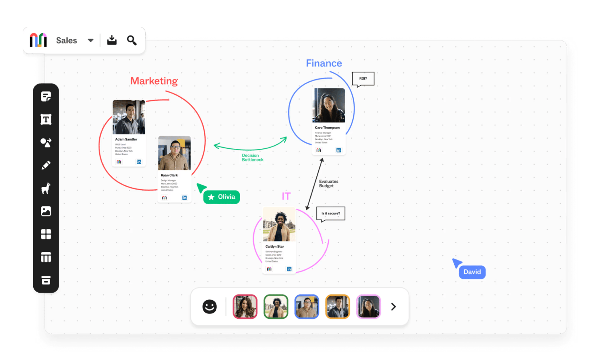Select the pink-bordered collaborator avatar
The height and width of the screenshot is (364, 589).
(368, 307)
